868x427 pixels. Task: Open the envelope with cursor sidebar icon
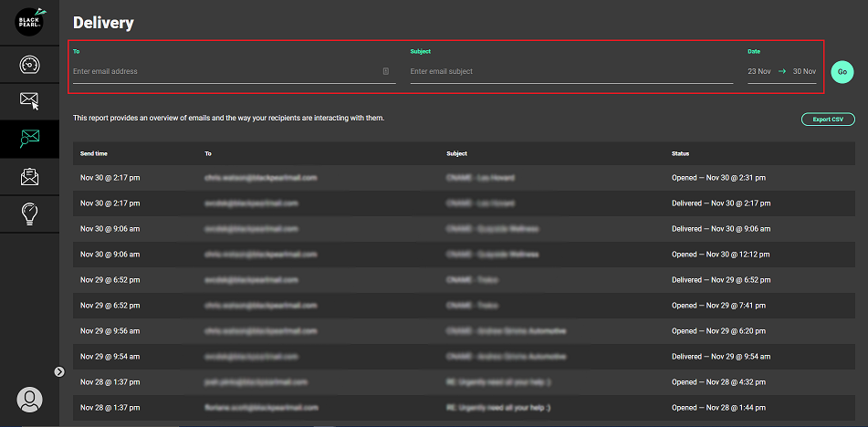(x=29, y=101)
